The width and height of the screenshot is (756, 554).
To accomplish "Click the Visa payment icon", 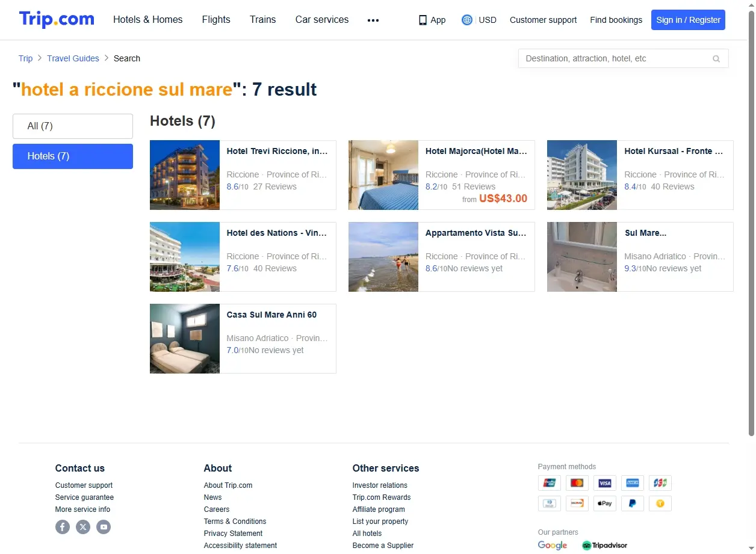I will coord(604,483).
